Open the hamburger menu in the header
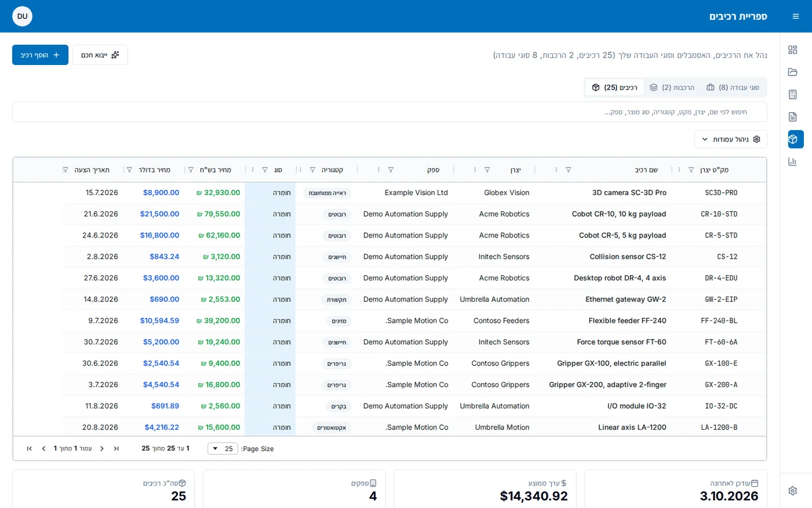The height and width of the screenshot is (508, 812). [795, 16]
